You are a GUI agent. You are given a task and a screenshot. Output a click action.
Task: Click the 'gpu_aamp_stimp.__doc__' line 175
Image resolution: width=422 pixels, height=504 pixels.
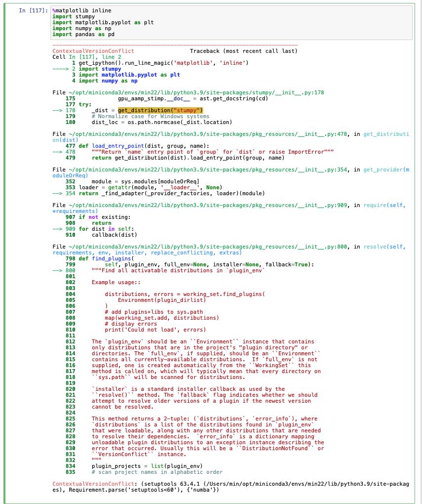(193, 98)
